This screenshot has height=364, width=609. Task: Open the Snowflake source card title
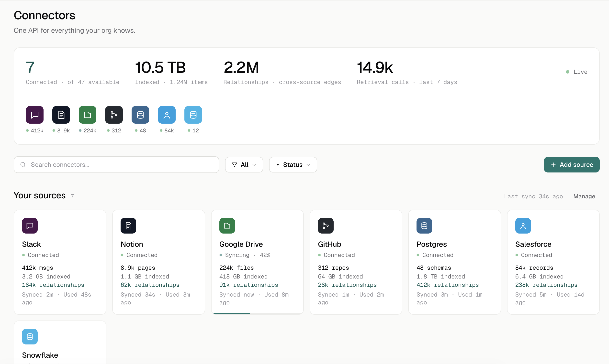coord(40,355)
